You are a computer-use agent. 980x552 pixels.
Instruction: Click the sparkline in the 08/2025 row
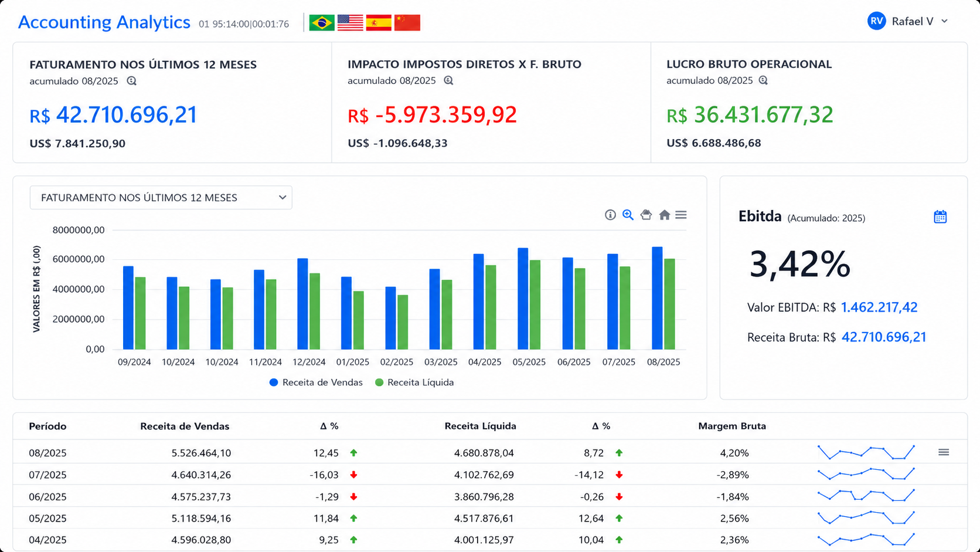[866, 452]
